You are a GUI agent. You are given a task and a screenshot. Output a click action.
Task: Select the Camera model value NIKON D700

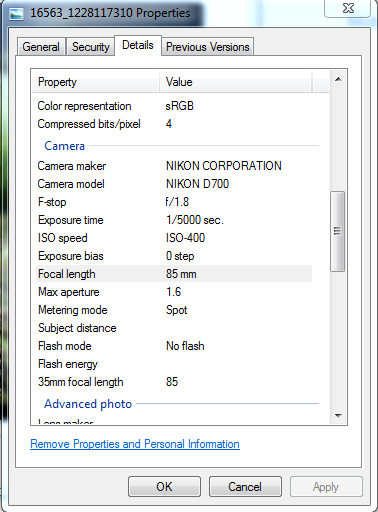point(197,184)
